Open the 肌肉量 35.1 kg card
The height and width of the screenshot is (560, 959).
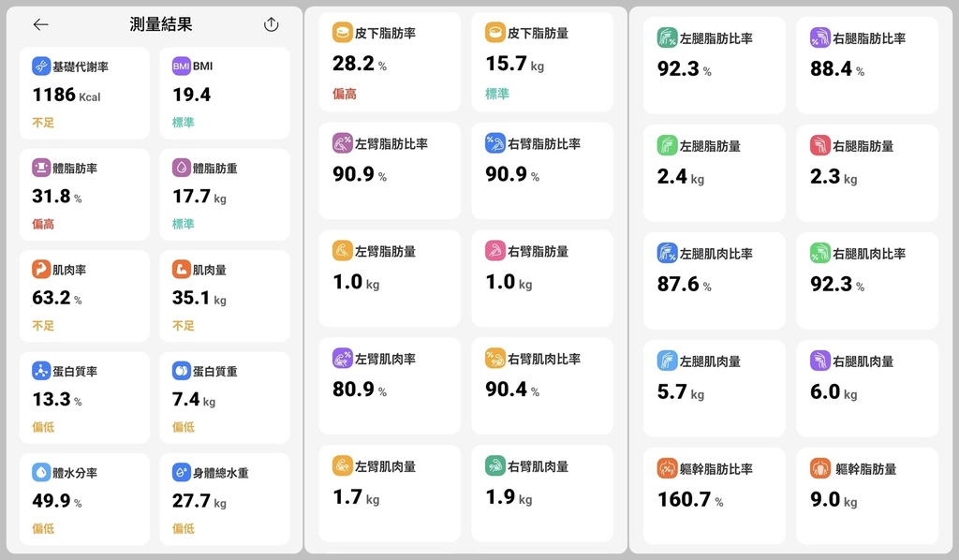click(225, 296)
